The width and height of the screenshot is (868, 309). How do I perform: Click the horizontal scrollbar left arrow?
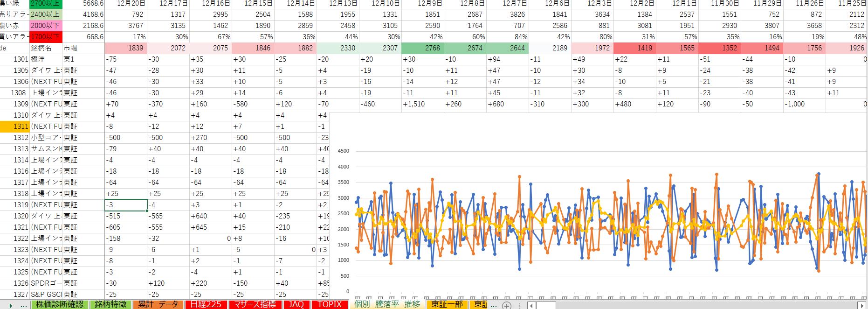(531, 305)
